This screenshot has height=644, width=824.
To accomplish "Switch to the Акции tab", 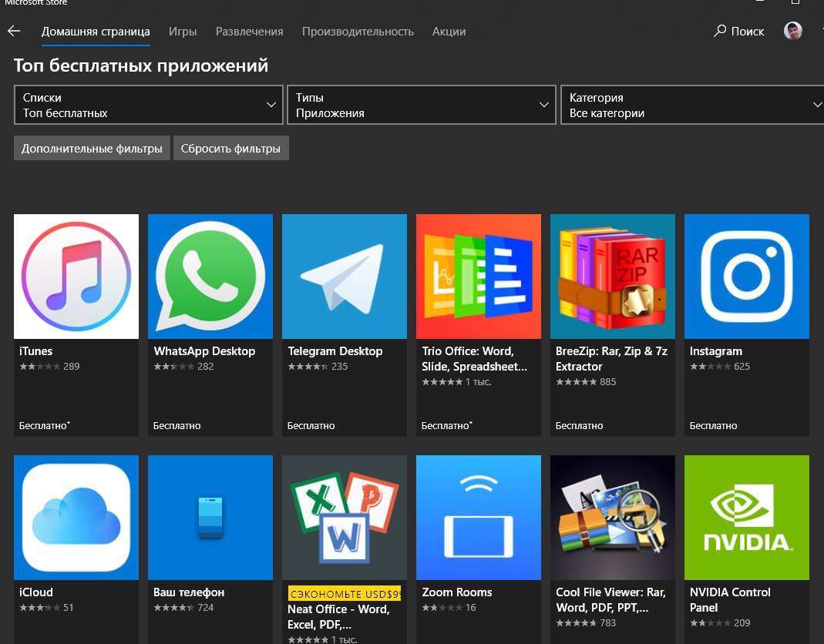I will coord(449,32).
